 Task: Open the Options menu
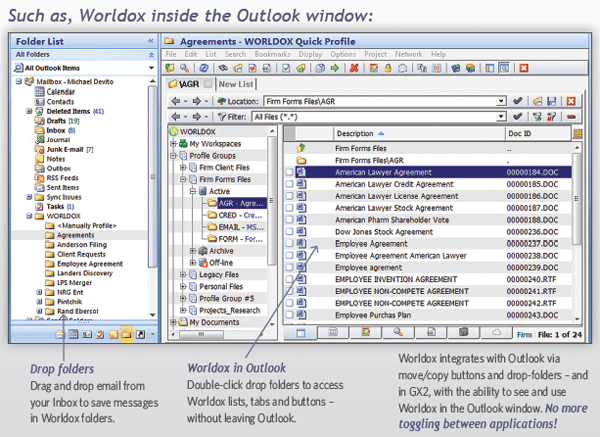[x=343, y=54]
